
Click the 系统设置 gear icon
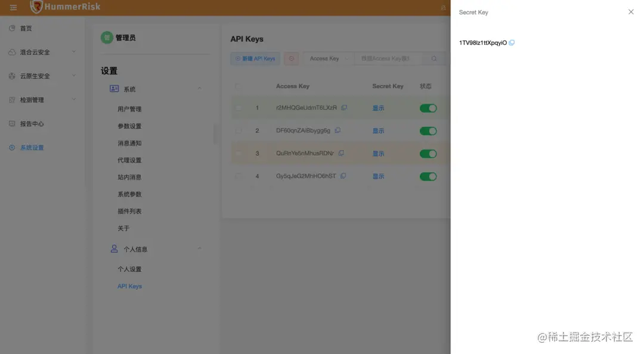pos(12,147)
